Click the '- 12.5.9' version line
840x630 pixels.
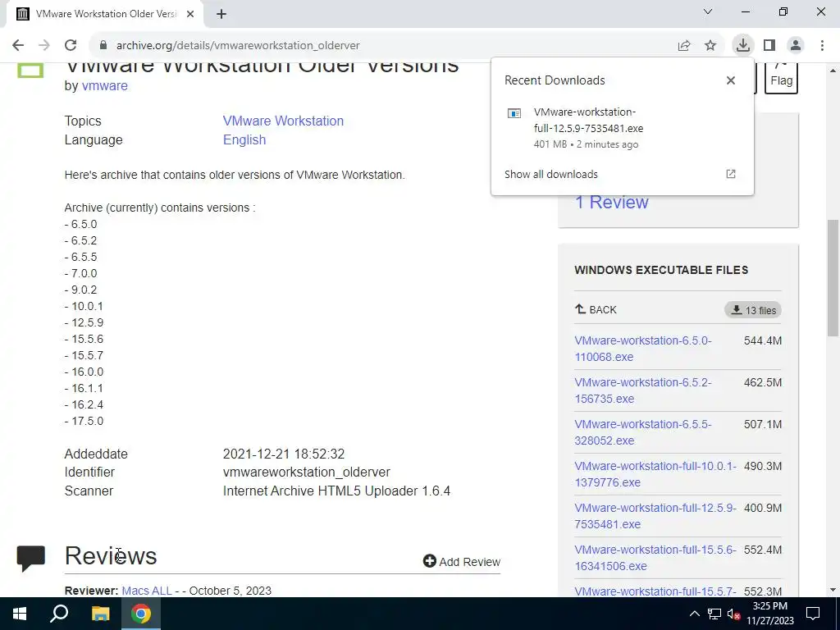[84, 322]
